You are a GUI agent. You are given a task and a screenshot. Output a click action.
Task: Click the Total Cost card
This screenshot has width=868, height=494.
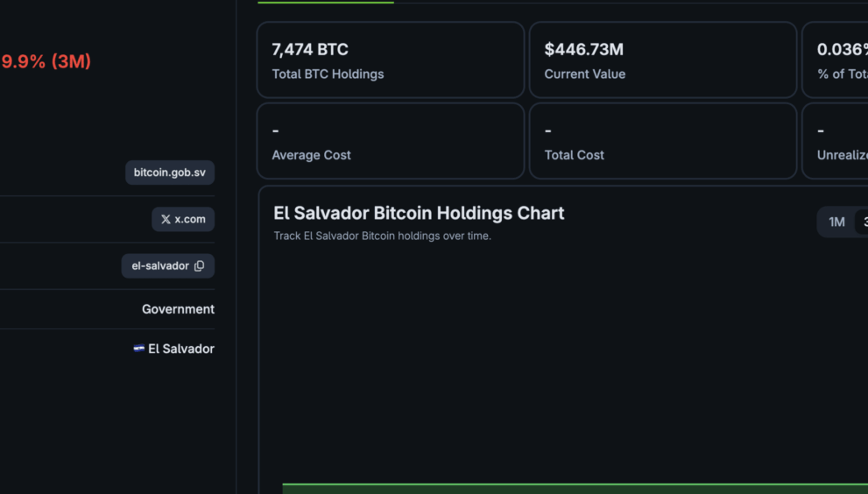tap(663, 141)
